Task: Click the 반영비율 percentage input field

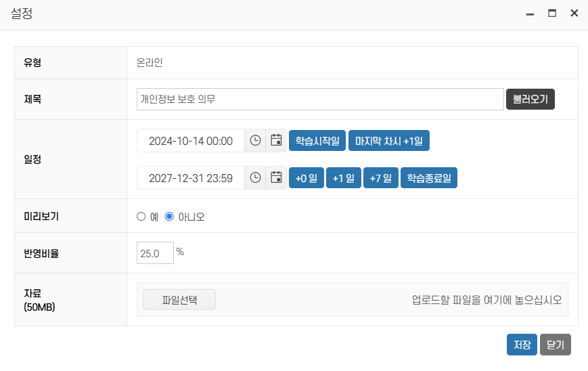Action: (x=155, y=253)
